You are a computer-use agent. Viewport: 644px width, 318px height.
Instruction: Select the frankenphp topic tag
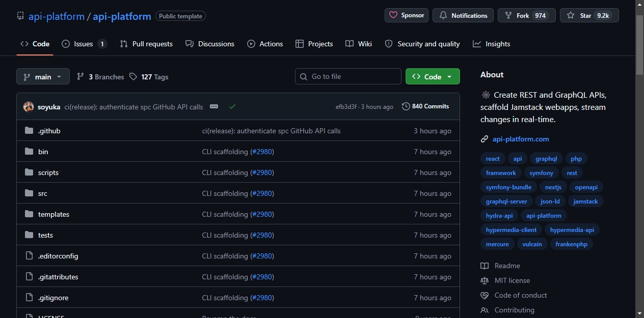click(x=571, y=244)
